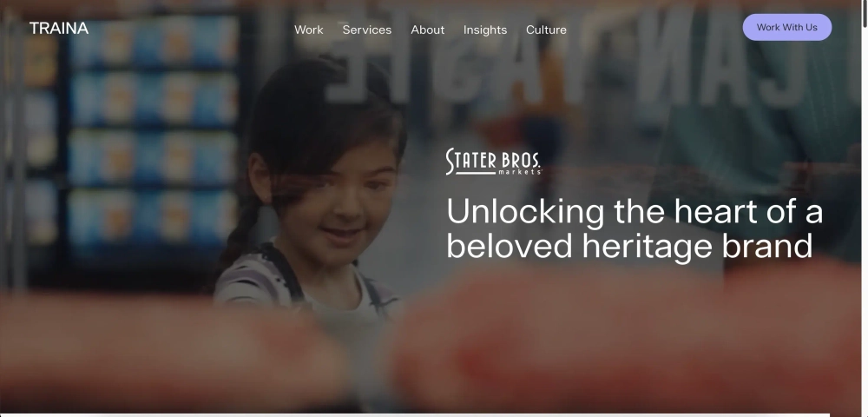Screen dimensions: 868x417
Task: Click the white strip below the hero video
Action: (415, 414)
